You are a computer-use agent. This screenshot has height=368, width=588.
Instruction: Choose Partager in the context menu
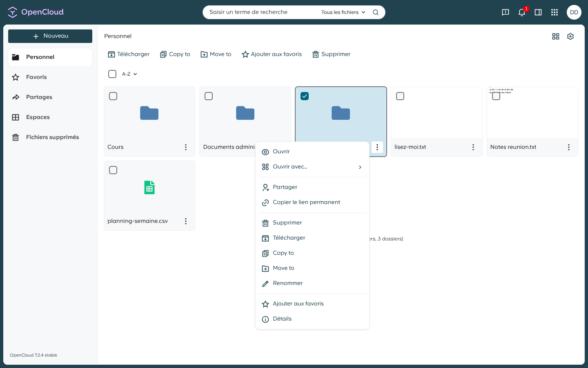(x=312, y=187)
